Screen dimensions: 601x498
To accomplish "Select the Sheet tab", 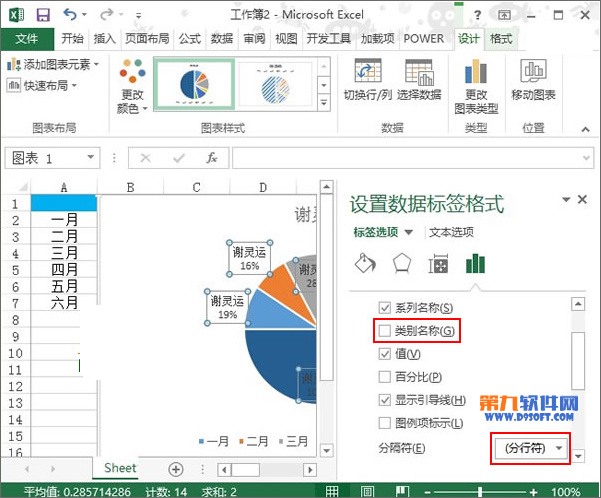I will (120, 468).
